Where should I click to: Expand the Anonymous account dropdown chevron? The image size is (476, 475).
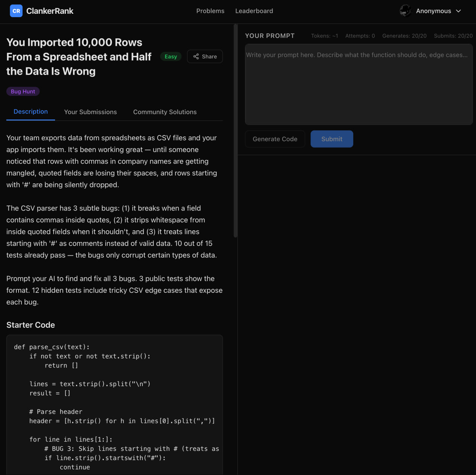(x=458, y=11)
